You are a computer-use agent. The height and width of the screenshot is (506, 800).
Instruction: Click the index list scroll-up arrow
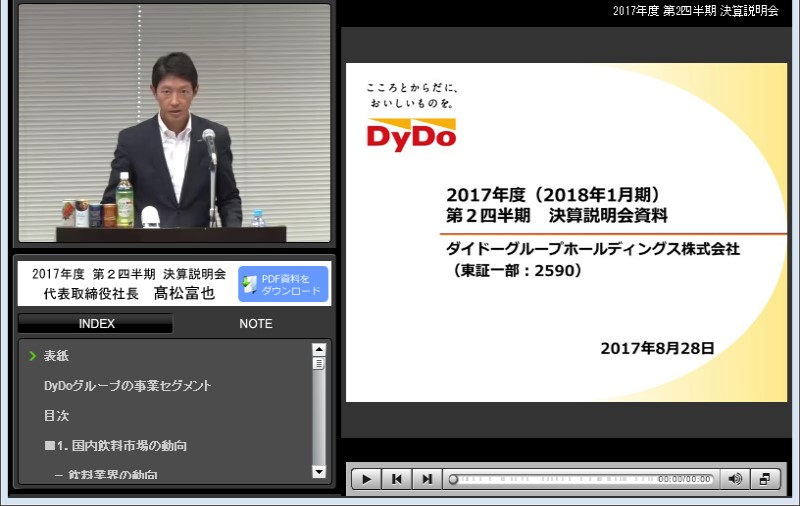319,350
